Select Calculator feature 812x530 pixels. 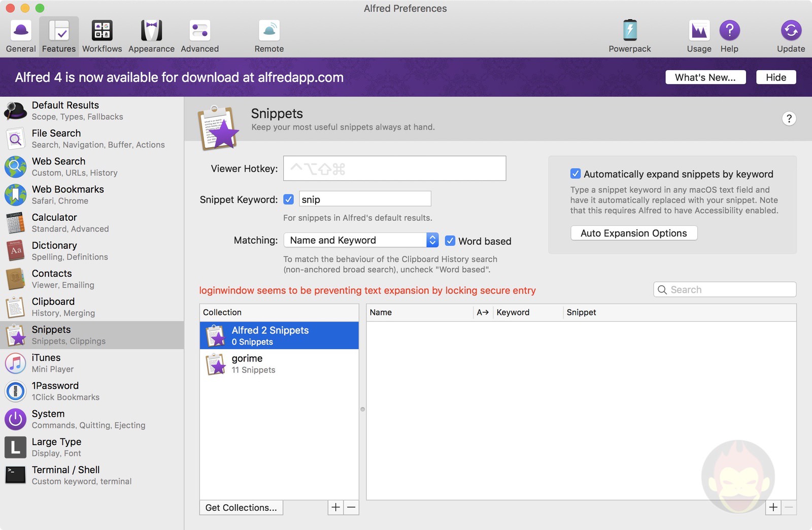click(92, 223)
